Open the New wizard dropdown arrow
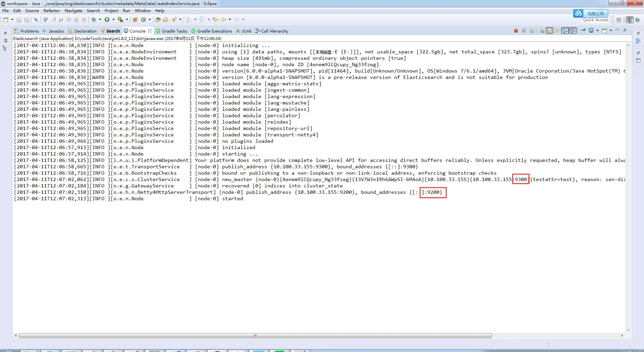Screen dimensions: 644x352 [12, 19]
